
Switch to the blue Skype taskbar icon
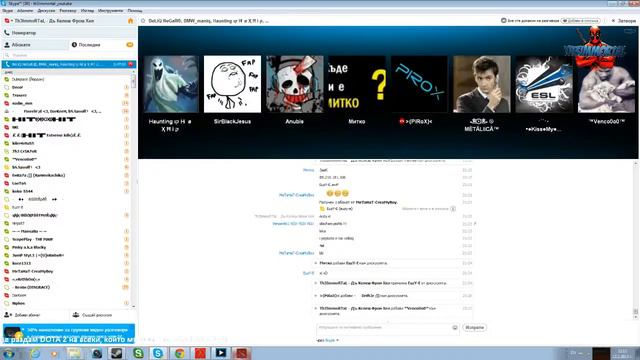[x=158, y=353]
